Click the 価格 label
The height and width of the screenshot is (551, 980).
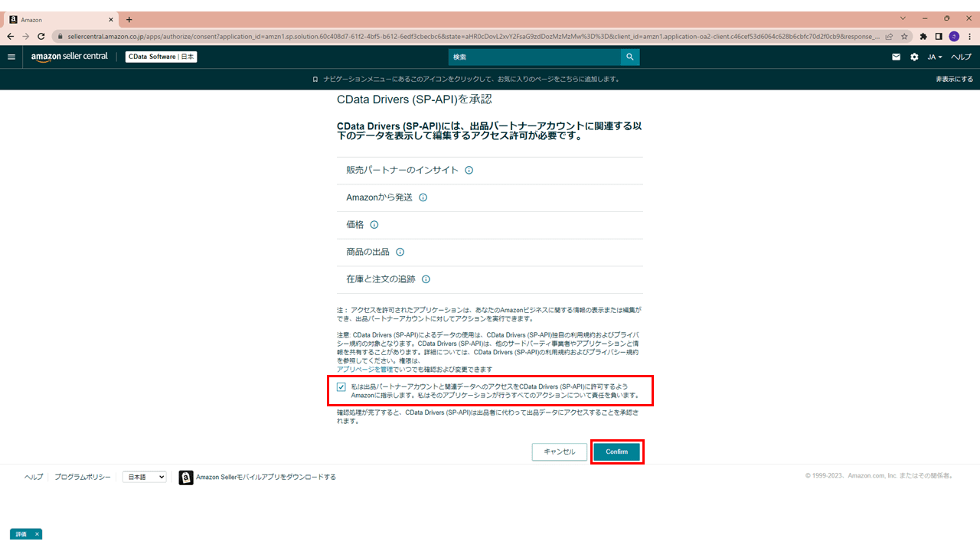pos(355,225)
